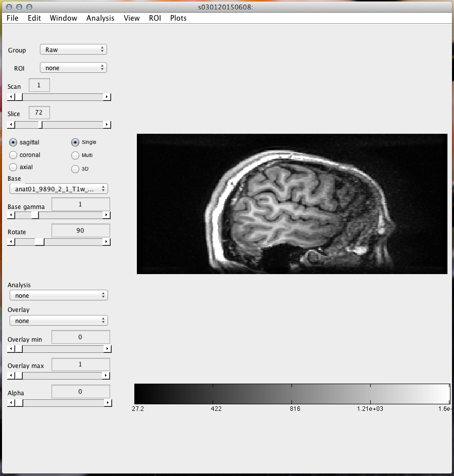Click the Slice slider right arrow
Image resolution: width=454 pixels, height=476 pixels.
pyautogui.click(x=107, y=124)
